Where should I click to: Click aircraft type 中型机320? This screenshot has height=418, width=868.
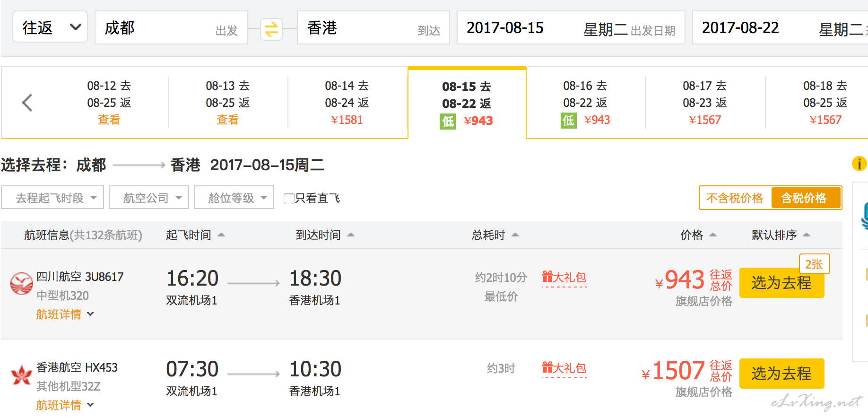[63, 296]
